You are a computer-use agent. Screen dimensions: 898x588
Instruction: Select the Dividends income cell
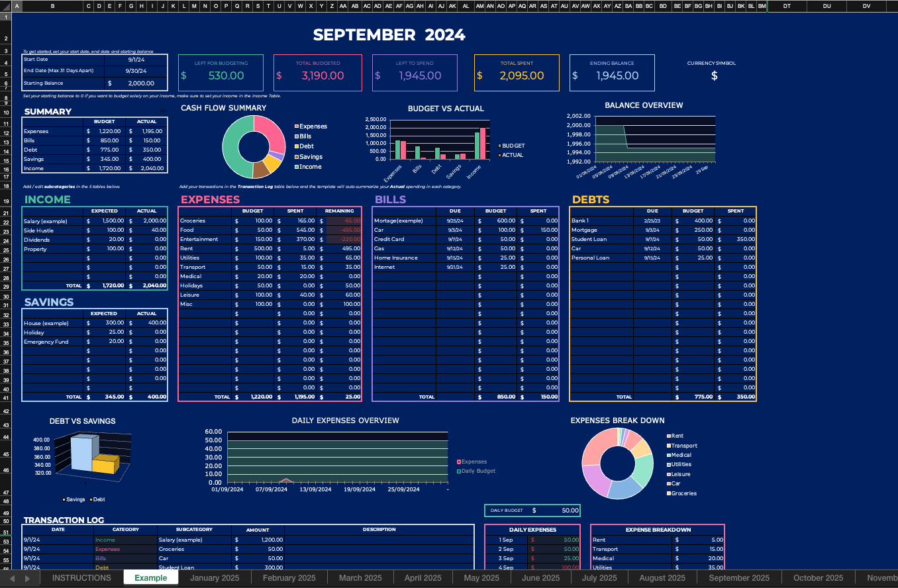coord(53,240)
